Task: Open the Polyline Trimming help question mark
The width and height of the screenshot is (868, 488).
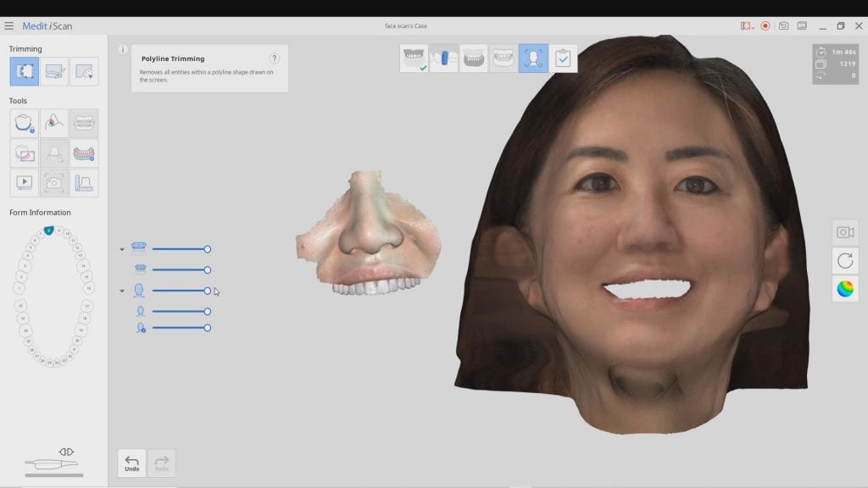Action: click(x=273, y=58)
